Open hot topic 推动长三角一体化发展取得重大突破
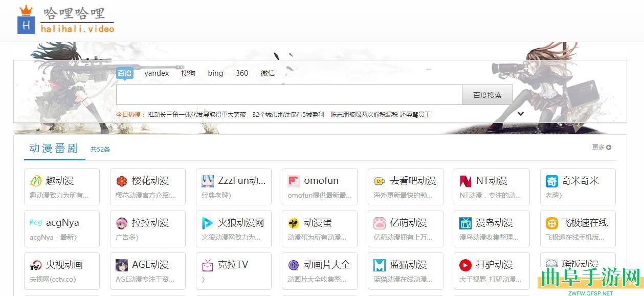 (197, 115)
